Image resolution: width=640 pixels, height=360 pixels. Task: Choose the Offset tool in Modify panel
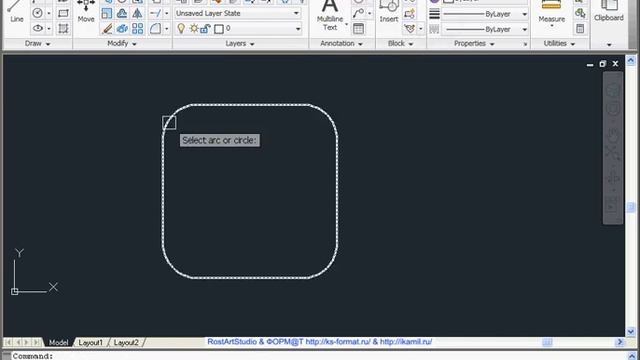coord(122,13)
